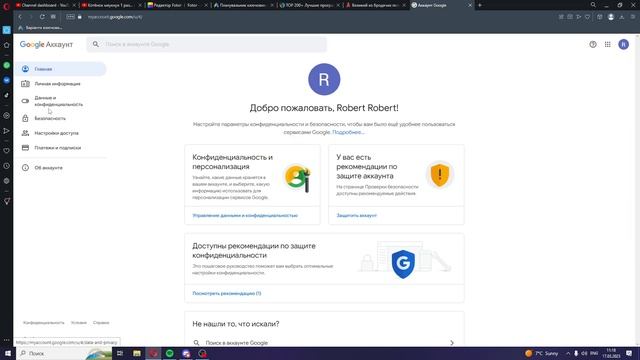
Task: Close the Аккаунт Google browser tab
Action: coord(469,5)
